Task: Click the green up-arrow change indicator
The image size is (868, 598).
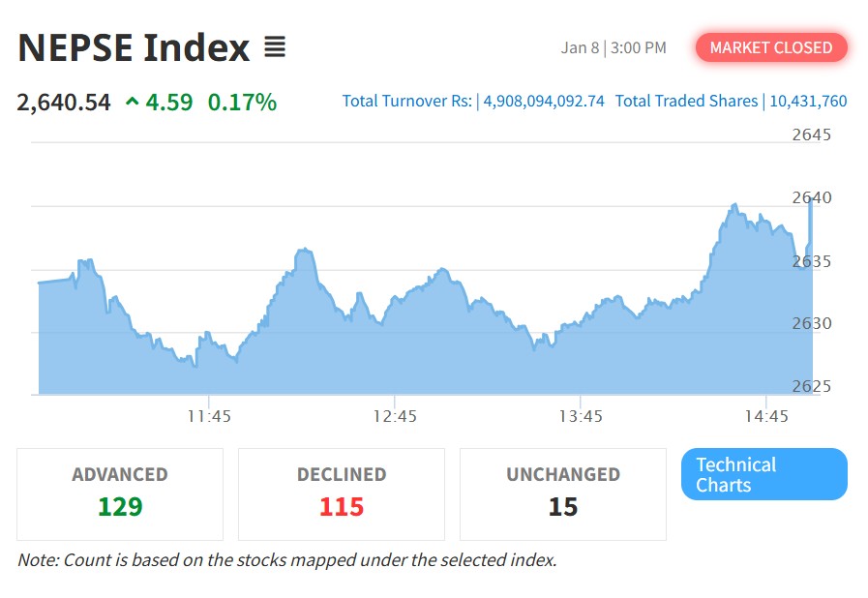Action: pos(132,102)
